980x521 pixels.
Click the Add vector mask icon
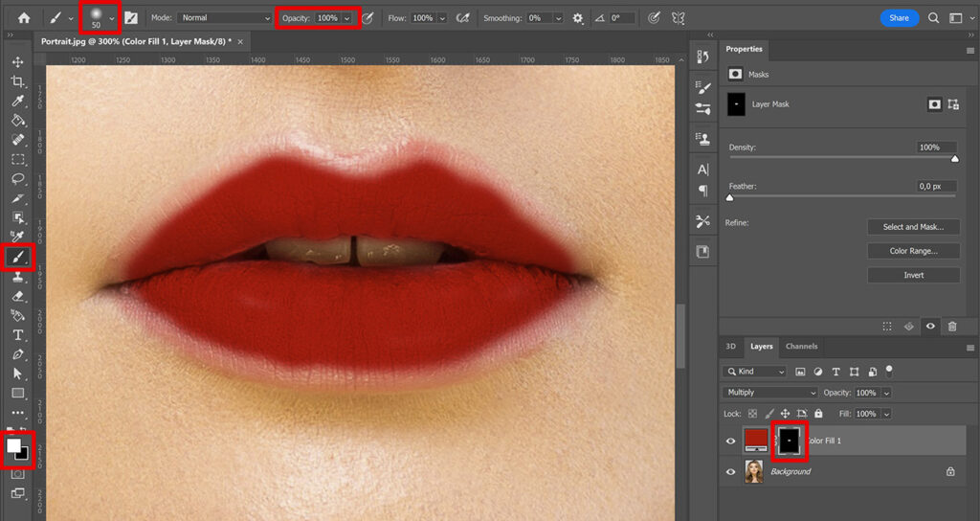953,104
